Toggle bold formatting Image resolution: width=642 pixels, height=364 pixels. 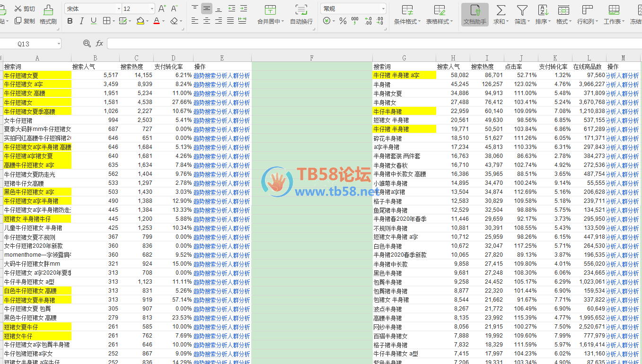coord(70,21)
